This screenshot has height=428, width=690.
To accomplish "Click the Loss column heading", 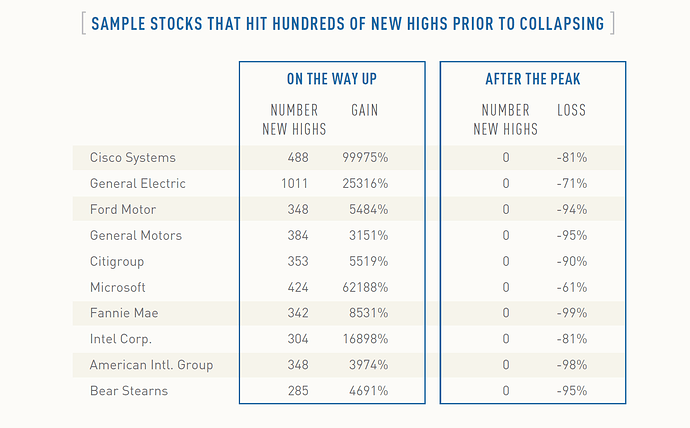I will click(571, 110).
